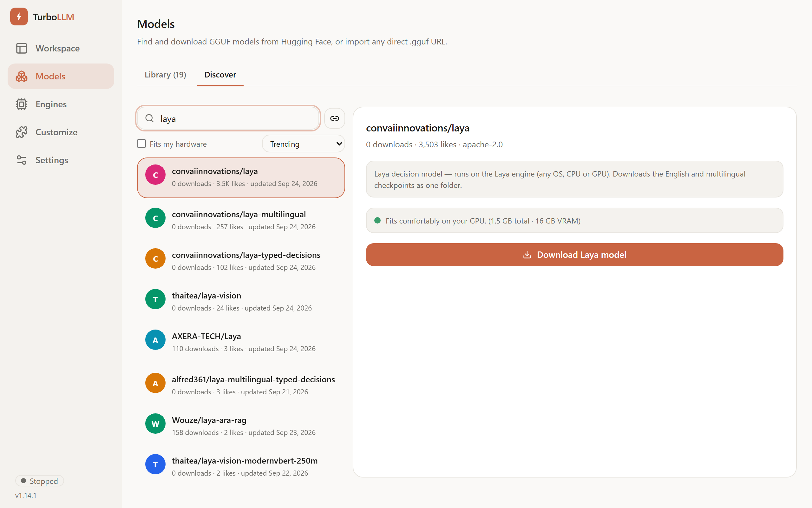812x508 pixels.
Task: Click the blue T avatar for laya-vision-modernvbert-250m
Action: point(155,464)
